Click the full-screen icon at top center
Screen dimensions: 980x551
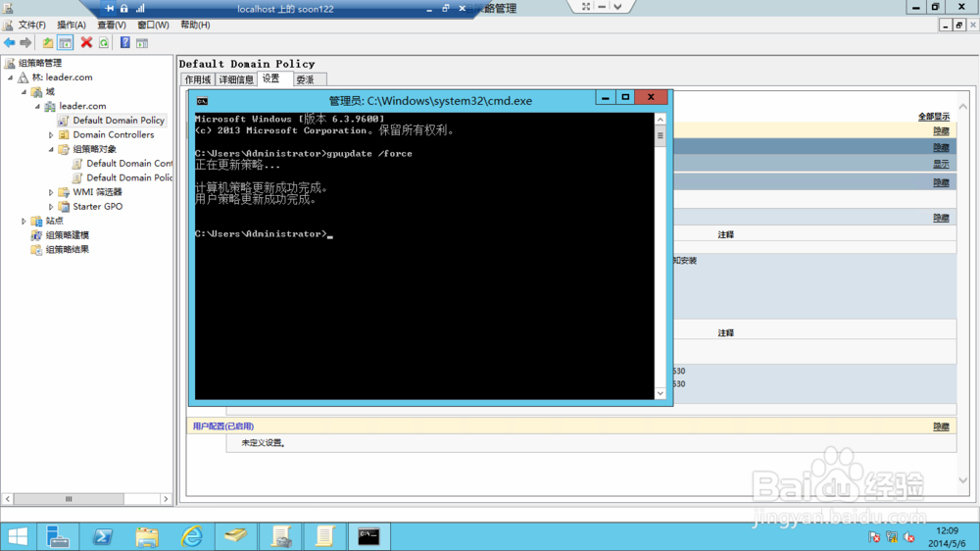586,6
